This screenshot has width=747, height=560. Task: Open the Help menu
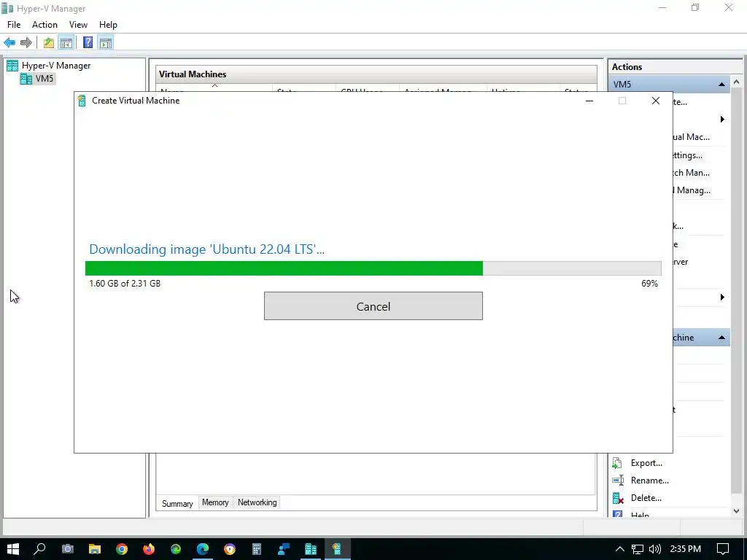[x=108, y=25]
